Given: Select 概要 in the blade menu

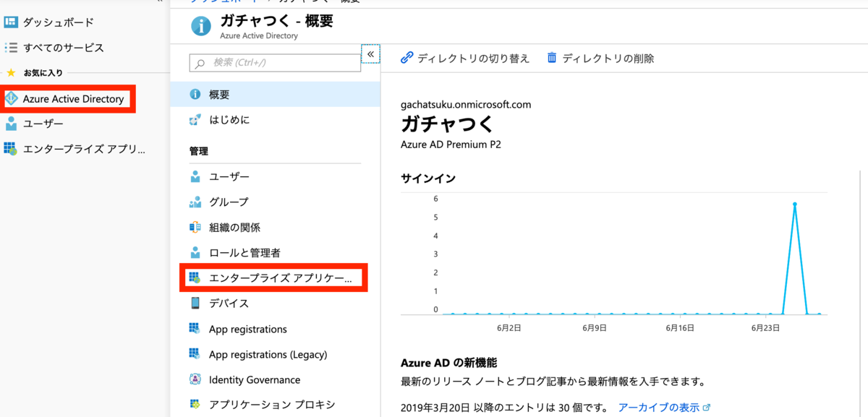Looking at the screenshot, I should click(x=275, y=95).
